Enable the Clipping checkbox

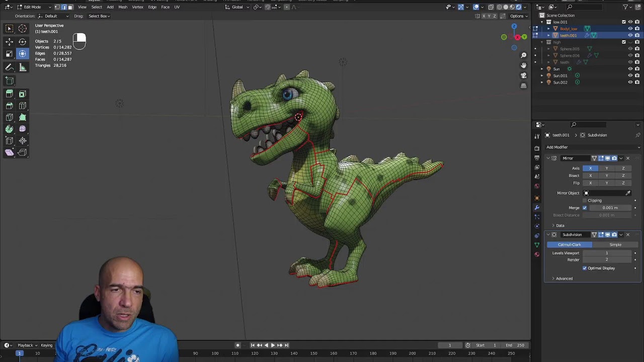585,201
